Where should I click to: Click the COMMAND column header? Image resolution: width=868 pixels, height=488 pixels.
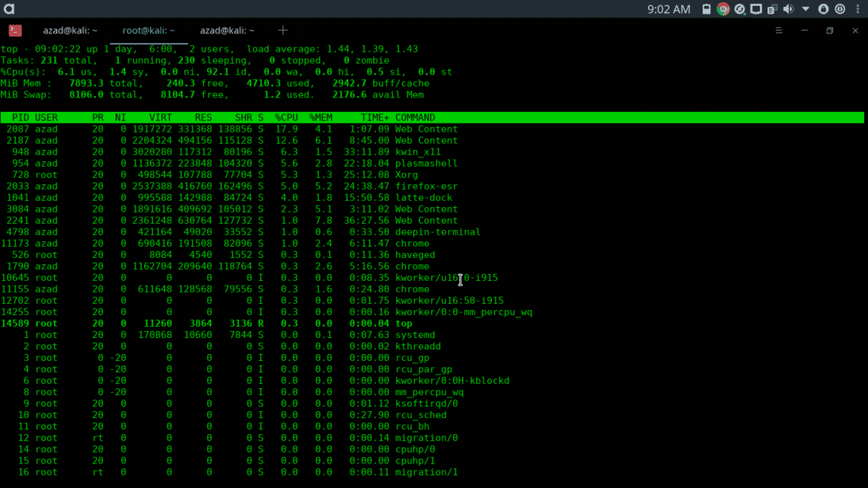tap(415, 117)
